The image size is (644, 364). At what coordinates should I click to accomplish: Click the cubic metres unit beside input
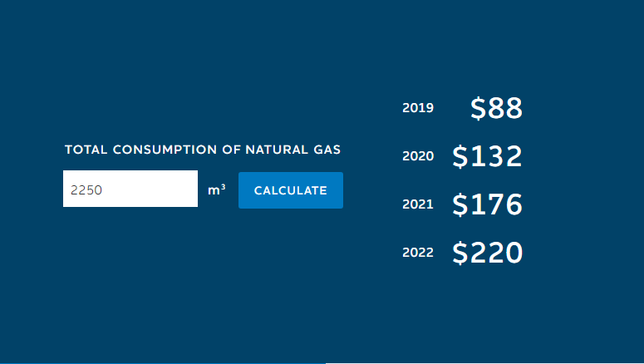coord(216,190)
